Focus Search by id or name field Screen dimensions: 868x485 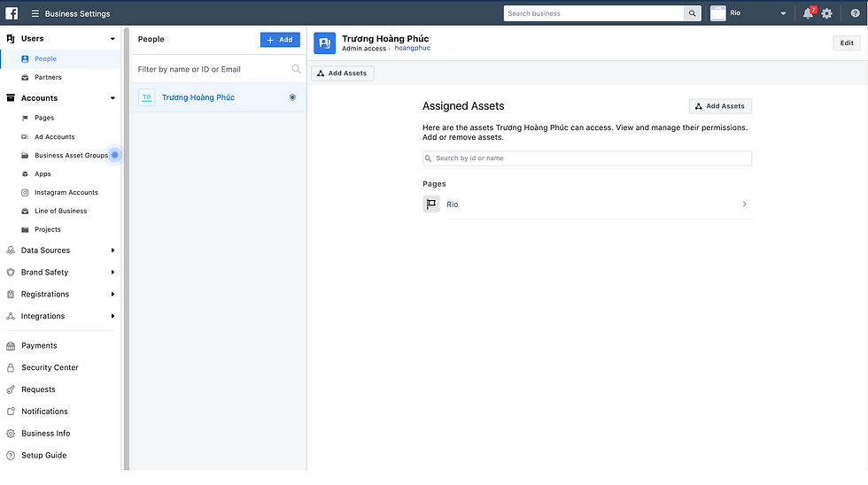click(x=586, y=158)
